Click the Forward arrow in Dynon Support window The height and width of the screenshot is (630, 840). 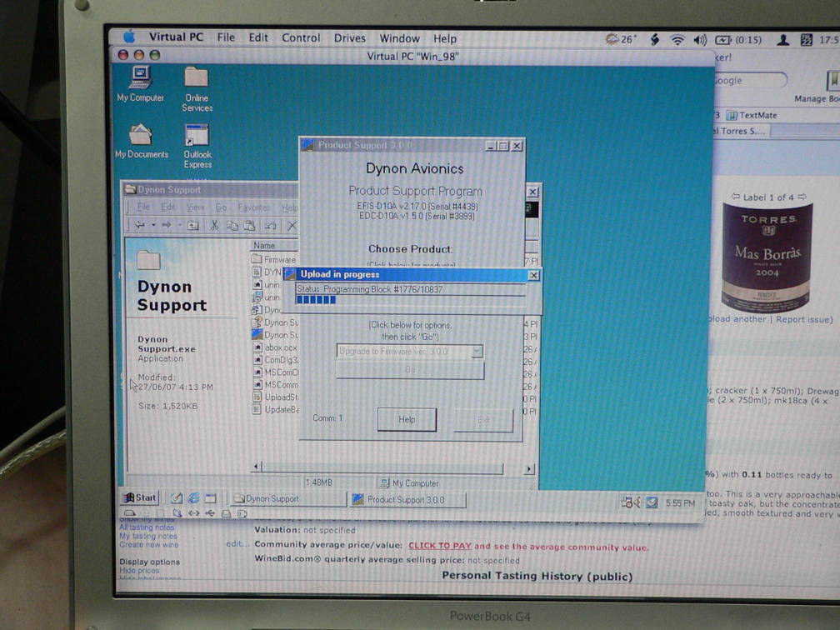[x=166, y=226]
